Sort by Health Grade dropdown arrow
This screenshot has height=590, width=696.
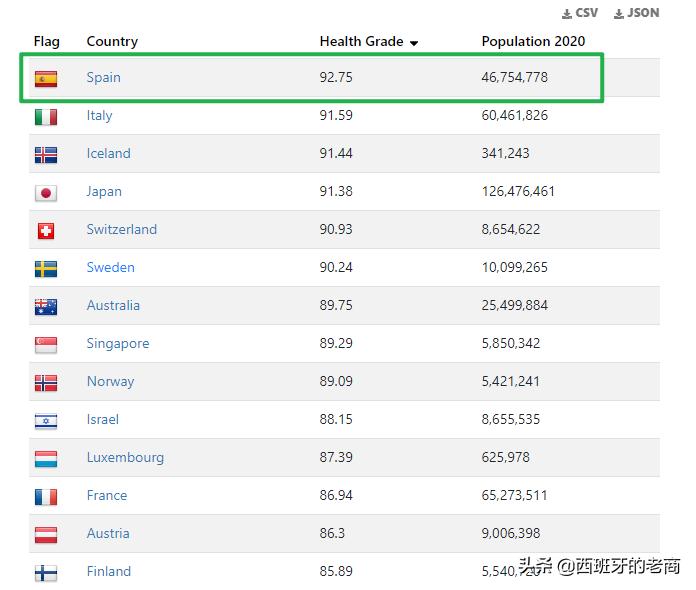pyautogui.click(x=414, y=43)
